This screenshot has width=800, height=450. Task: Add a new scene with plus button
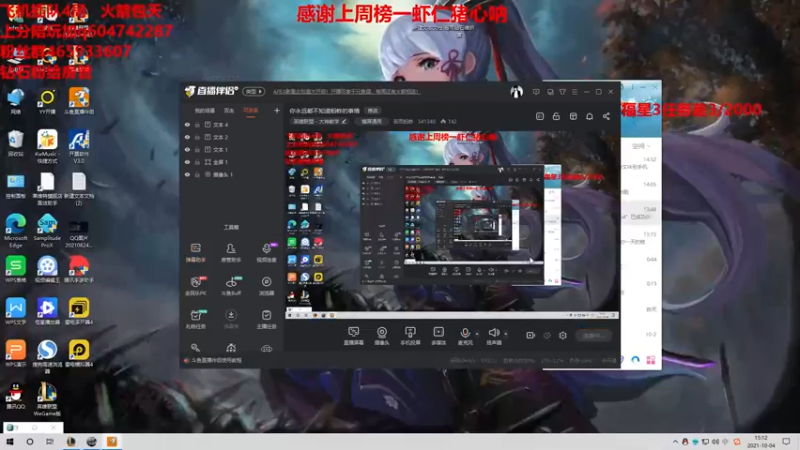click(x=277, y=110)
